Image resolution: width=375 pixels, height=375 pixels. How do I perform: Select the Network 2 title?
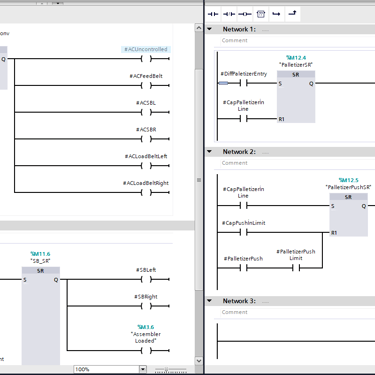point(239,152)
